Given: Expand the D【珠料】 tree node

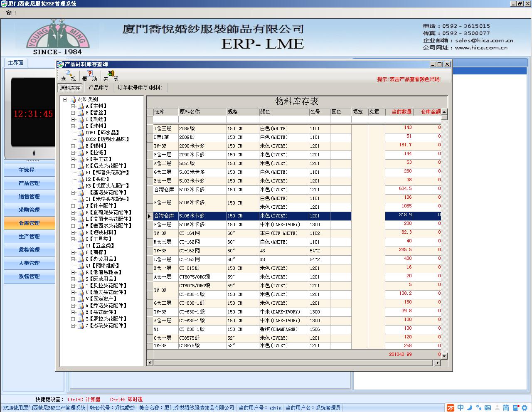Looking at the screenshot, I should 73,126.
